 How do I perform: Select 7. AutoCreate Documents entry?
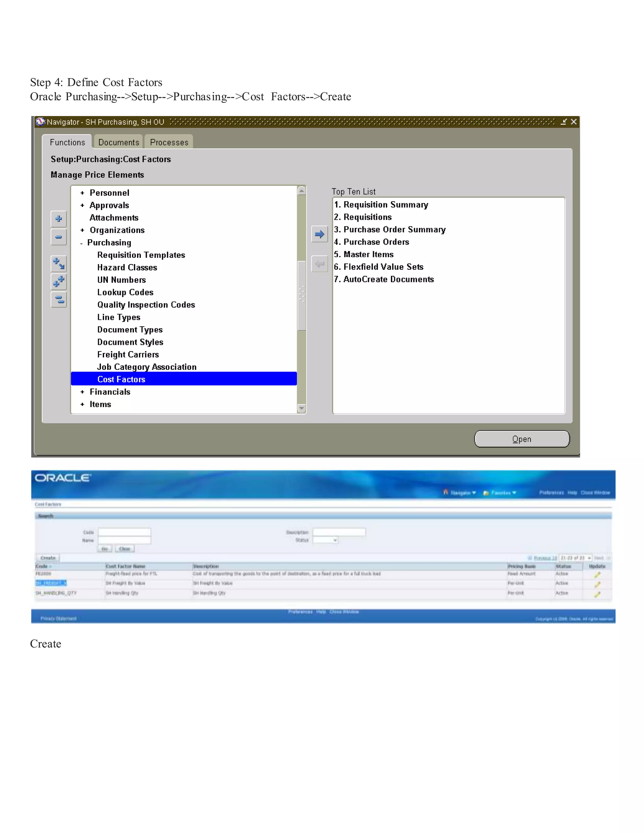pyautogui.click(x=384, y=279)
